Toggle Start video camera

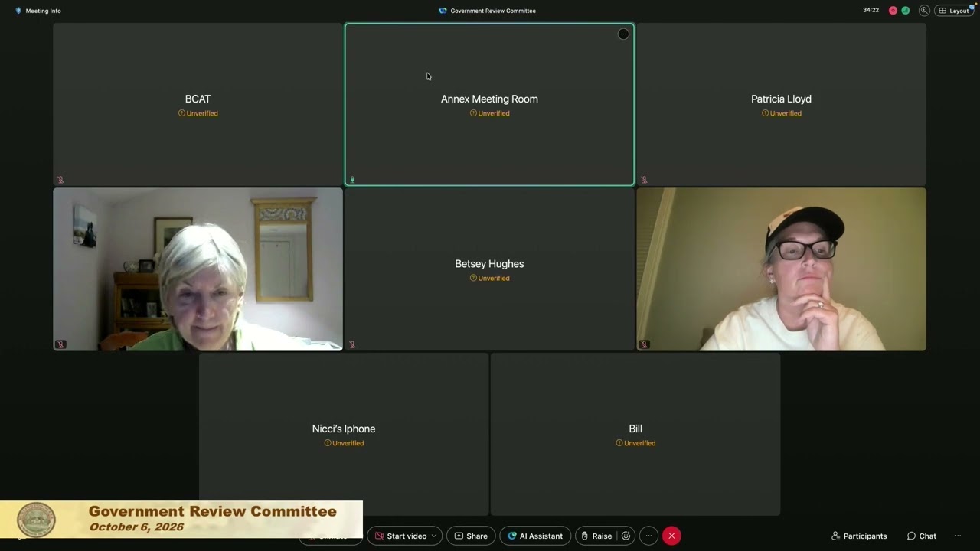click(x=400, y=536)
